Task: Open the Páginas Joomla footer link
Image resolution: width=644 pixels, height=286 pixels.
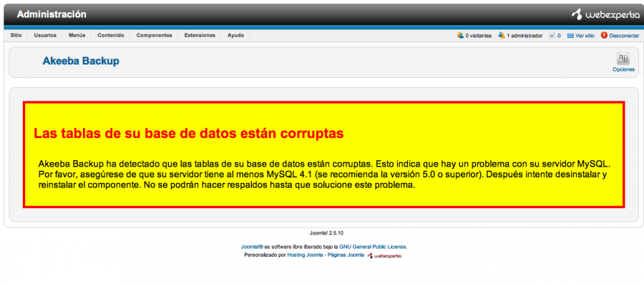Action: pyautogui.click(x=346, y=255)
